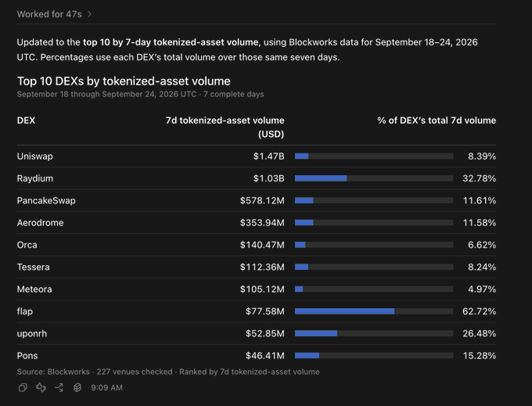The image size is (532, 406).
Task: Click the $353.94M volume value
Action: pos(262,223)
